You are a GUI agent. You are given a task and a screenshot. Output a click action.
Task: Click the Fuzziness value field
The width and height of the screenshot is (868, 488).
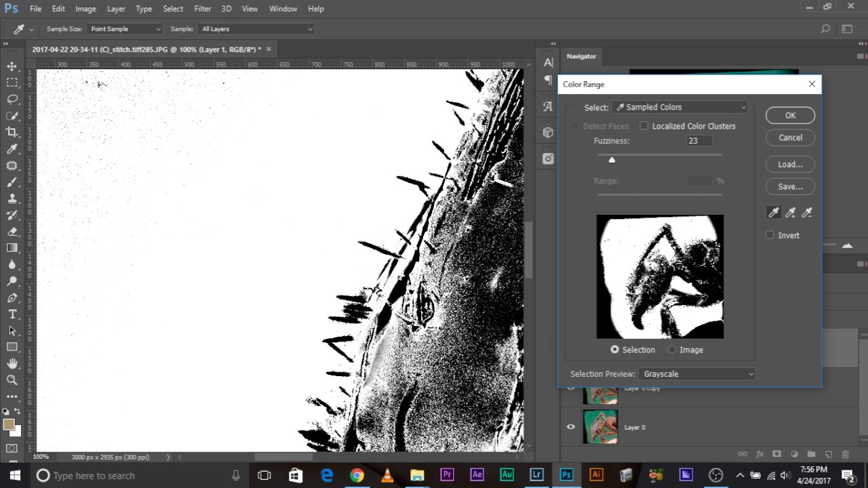point(699,141)
